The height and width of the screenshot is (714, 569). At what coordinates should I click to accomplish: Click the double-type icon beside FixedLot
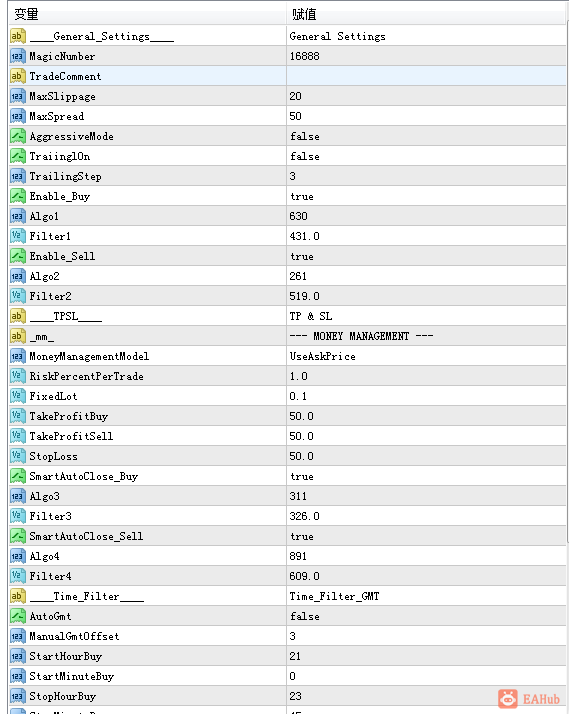(x=17, y=396)
